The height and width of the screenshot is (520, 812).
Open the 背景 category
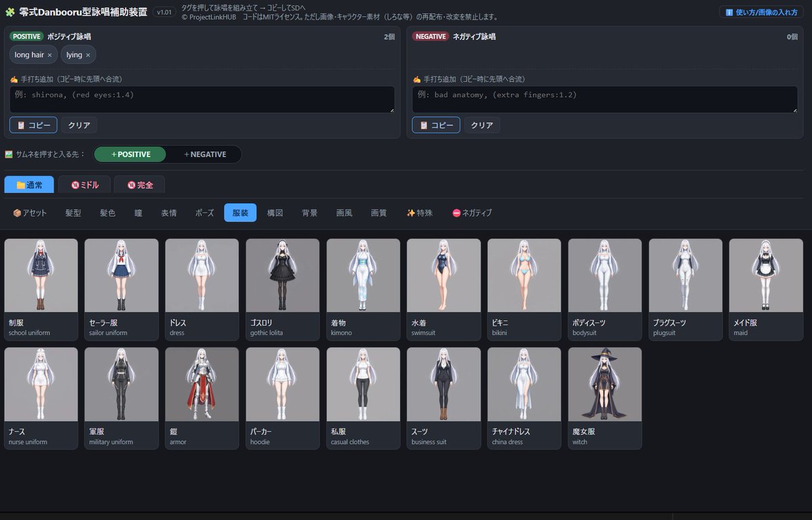coord(309,213)
